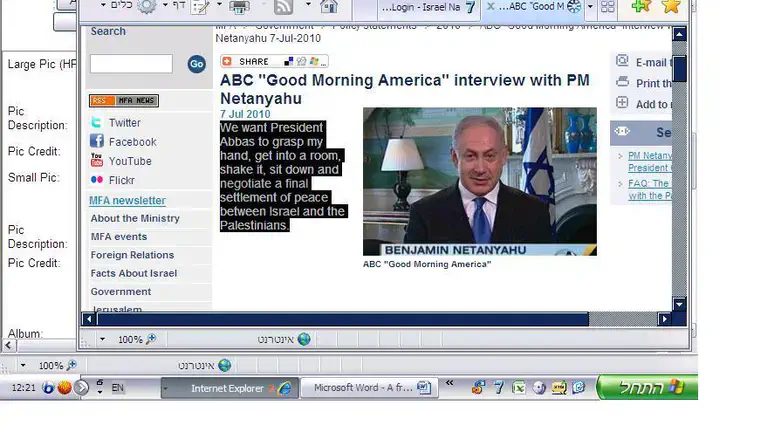
Task: Open About the Ministry menu item
Action: (135, 218)
